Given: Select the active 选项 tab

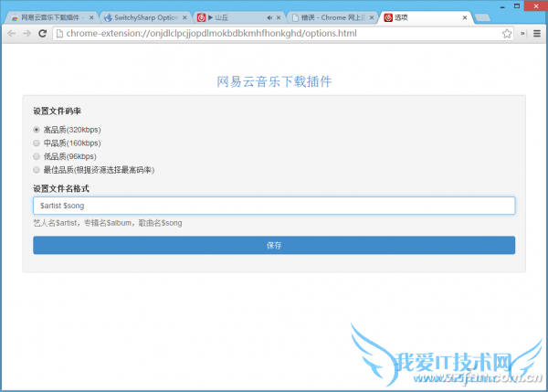Looking at the screenshot, I should click(x=424, y=17).
